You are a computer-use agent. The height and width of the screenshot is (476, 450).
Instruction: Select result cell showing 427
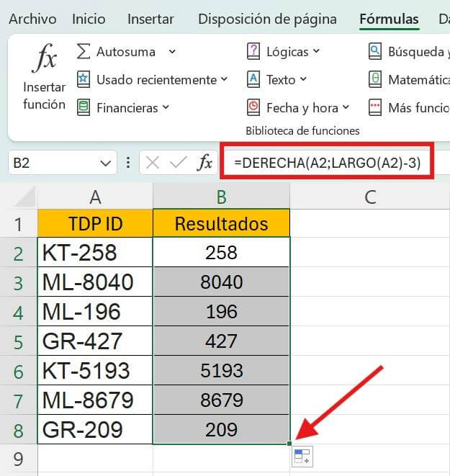point(222,341)
